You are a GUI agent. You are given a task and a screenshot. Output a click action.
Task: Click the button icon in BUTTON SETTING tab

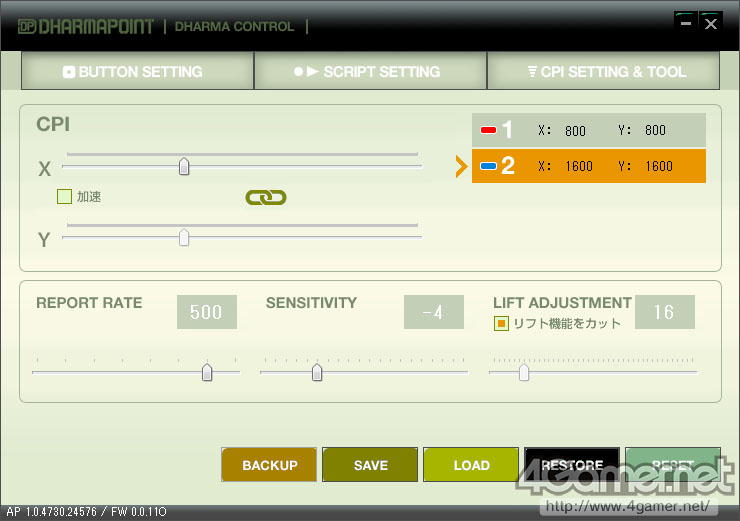pos(69,72)
